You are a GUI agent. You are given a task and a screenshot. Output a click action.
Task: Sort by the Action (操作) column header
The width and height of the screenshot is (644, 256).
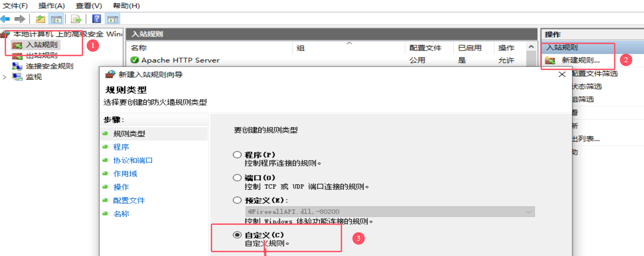pos(506,48)
